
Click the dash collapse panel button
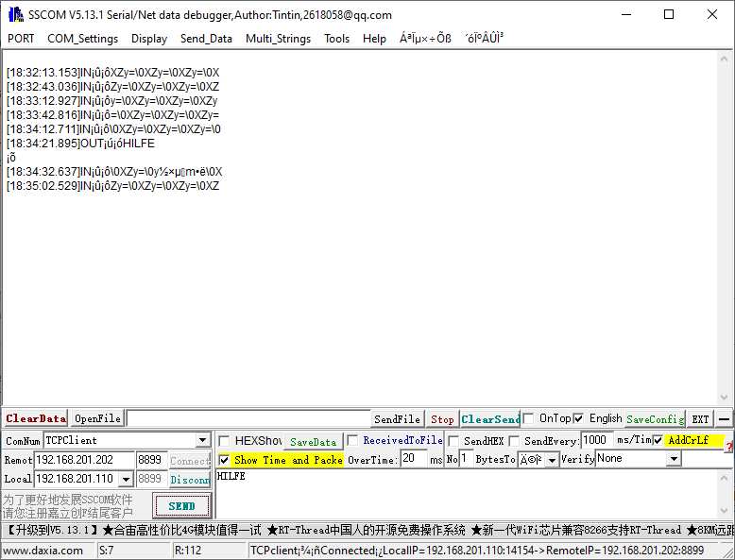pos(724,418)
